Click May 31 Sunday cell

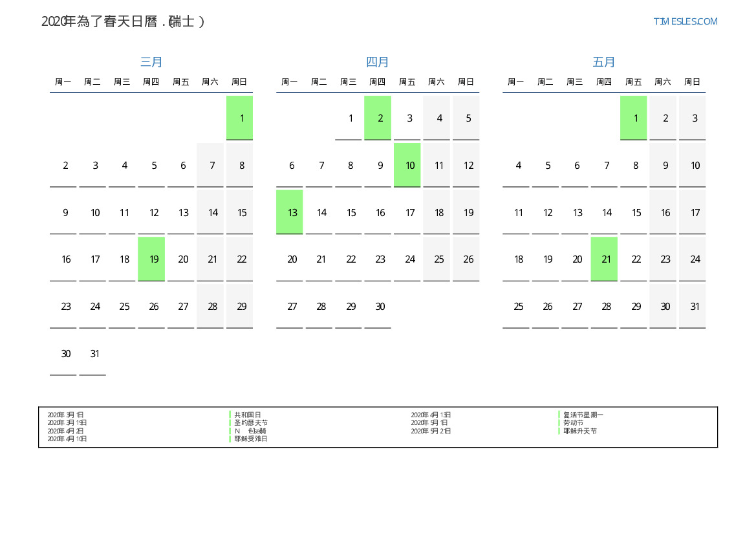(692, 306)
